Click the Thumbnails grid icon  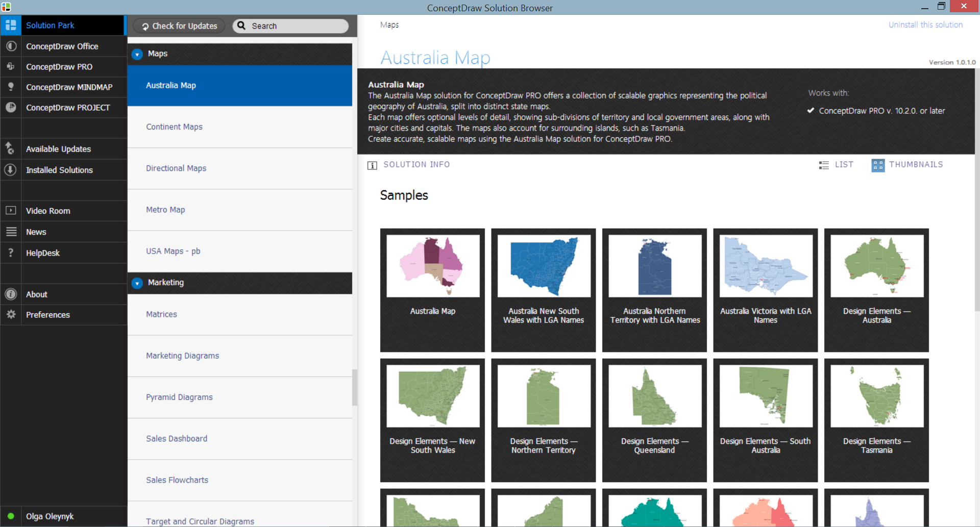pos(878,165)
